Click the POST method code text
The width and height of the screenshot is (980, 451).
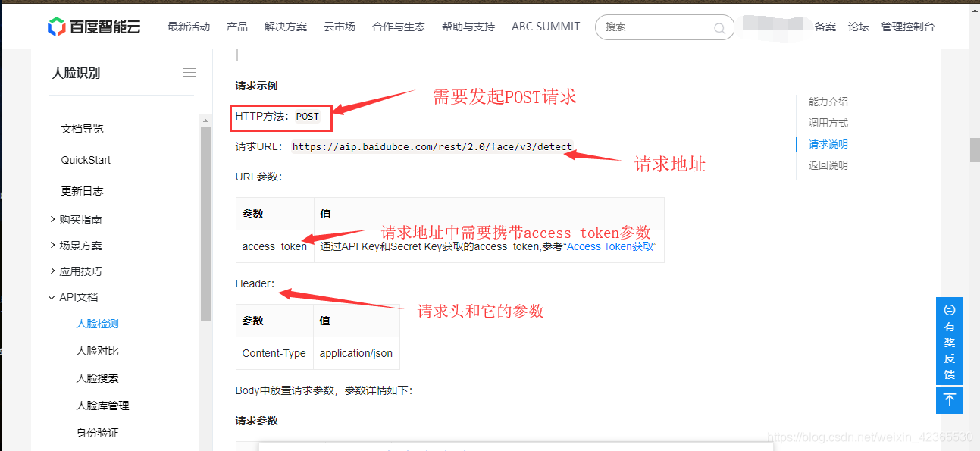(x=308, y=117)
